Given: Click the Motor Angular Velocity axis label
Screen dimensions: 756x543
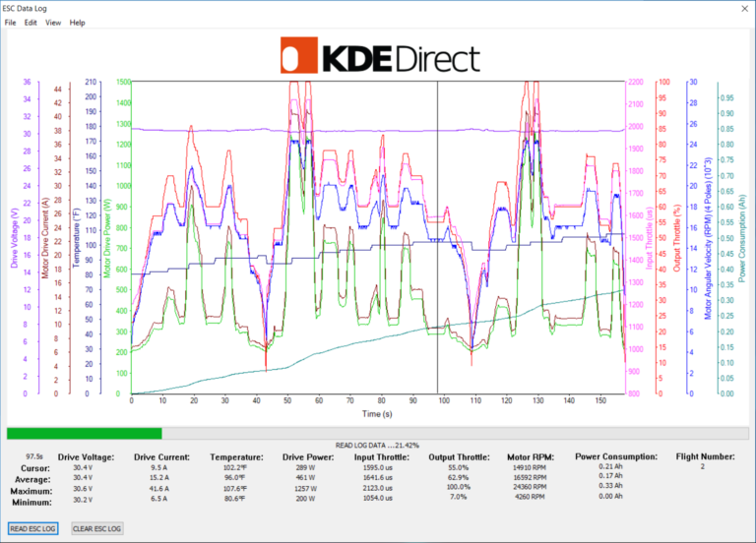Looking at the screenshot, I should tap(708, 237).
